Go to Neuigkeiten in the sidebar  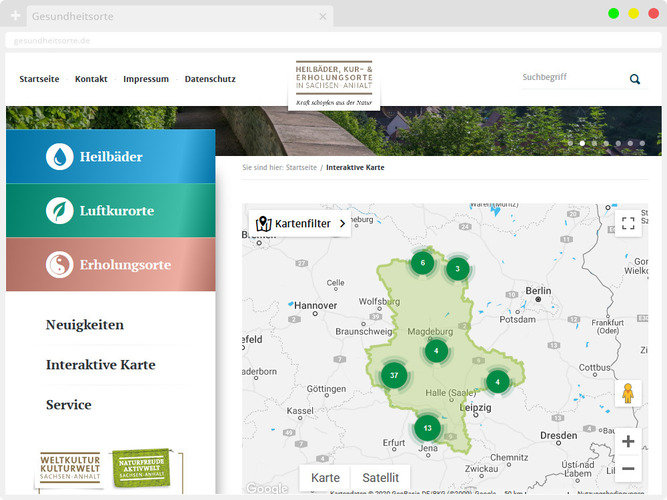[85, 325]
